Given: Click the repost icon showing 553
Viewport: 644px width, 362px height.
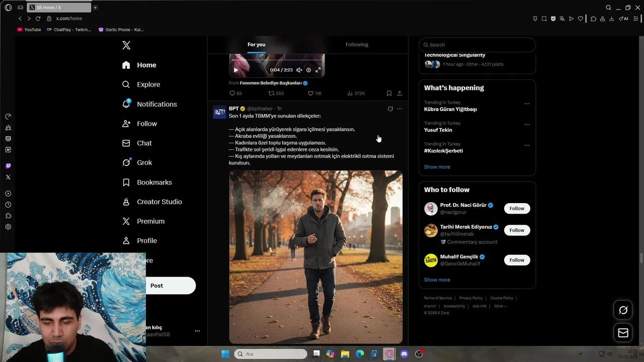Looking at the screenshot, I should 271,94.
